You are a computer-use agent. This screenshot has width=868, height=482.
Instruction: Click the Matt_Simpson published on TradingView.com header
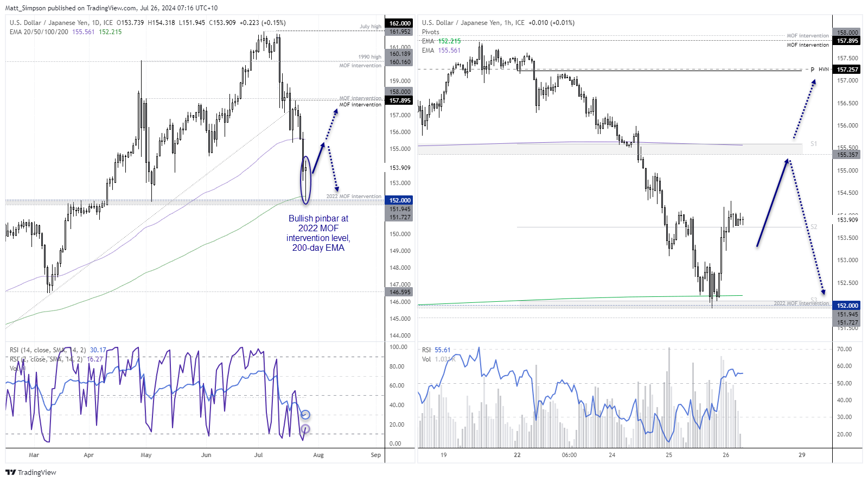click(111, 8)
